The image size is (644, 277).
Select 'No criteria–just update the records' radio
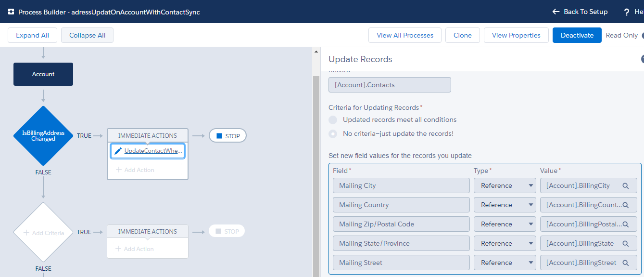(x=333, y=133)
